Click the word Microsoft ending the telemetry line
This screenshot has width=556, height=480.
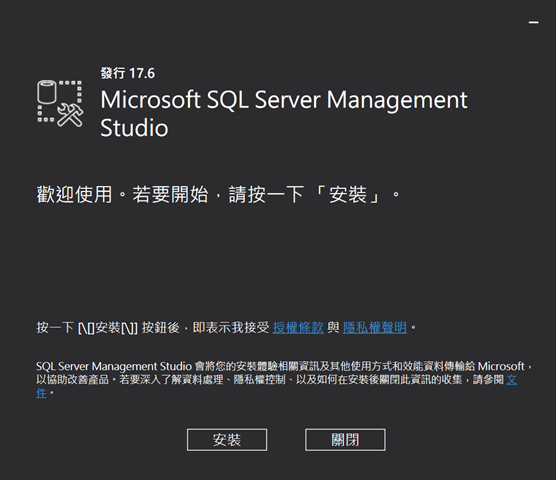click(501, 366)
